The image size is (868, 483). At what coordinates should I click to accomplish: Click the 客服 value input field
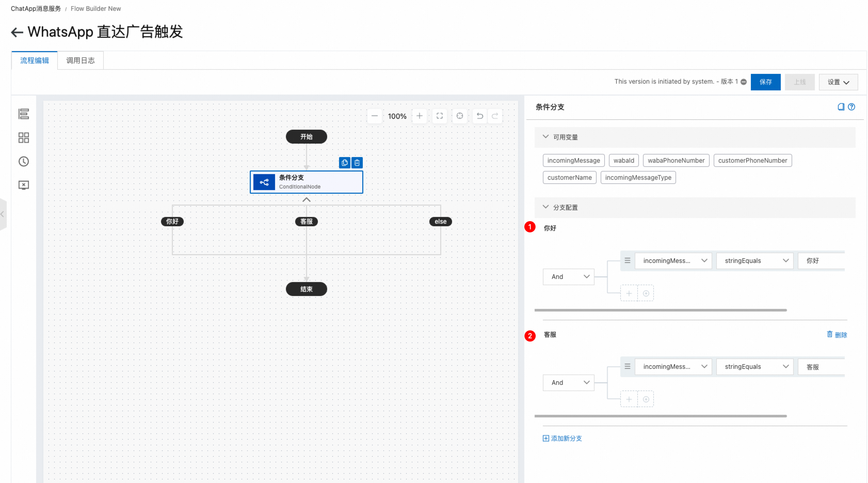pos(822,367)
